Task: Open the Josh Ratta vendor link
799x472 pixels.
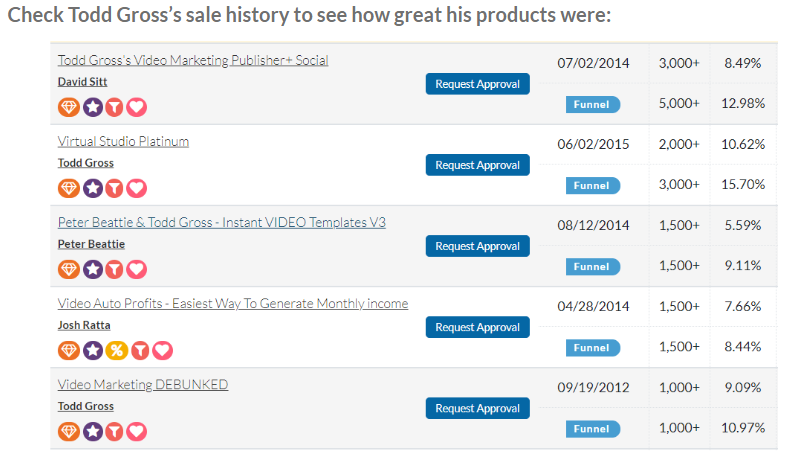Action: [83, 325]
